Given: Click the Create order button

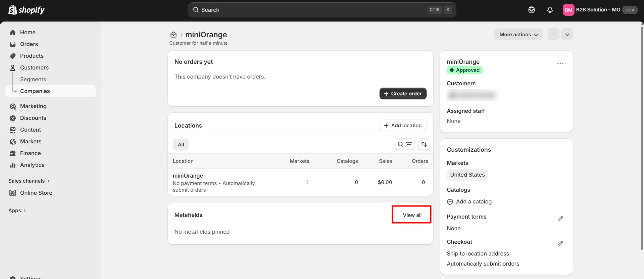Looking at the screenshot, I should coord(403,94).
